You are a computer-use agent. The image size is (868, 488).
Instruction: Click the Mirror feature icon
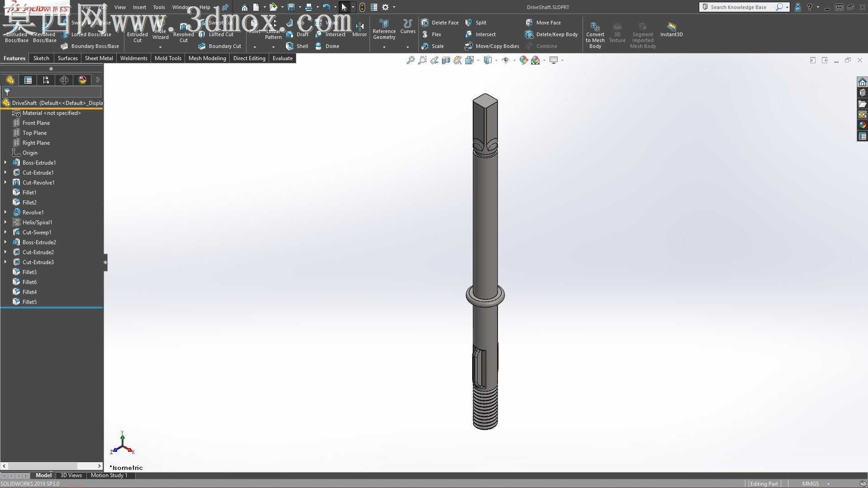point(360,29)
